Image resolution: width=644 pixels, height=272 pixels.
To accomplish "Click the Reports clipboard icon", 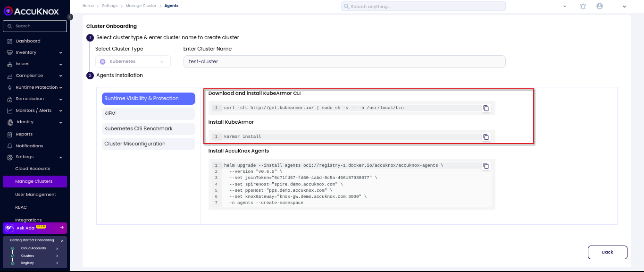I will (10, 134).
